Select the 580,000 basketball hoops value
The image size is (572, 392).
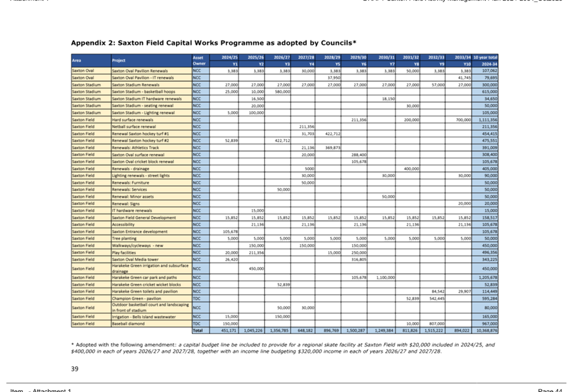[x=278, y=92]
